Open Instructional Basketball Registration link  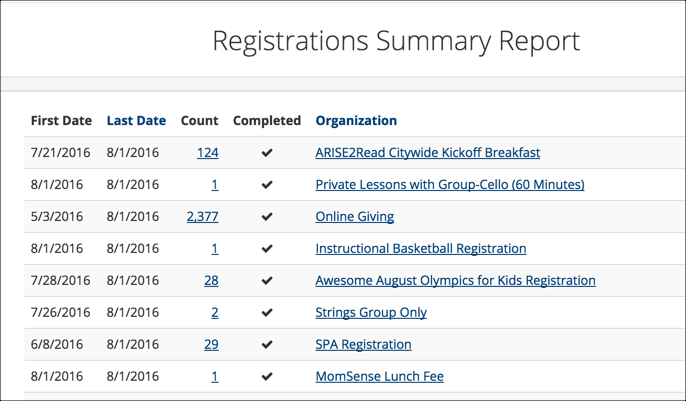tap(421, 248)
